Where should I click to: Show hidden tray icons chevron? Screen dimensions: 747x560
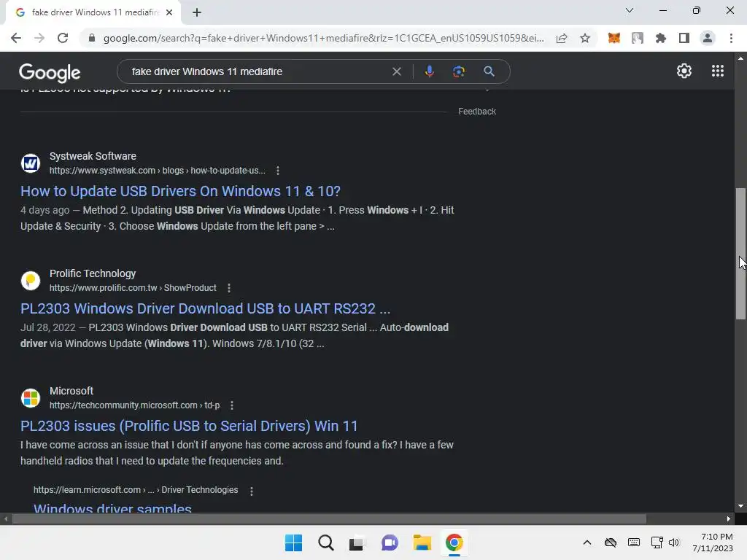pyautogui.click(x=587, y=542)
